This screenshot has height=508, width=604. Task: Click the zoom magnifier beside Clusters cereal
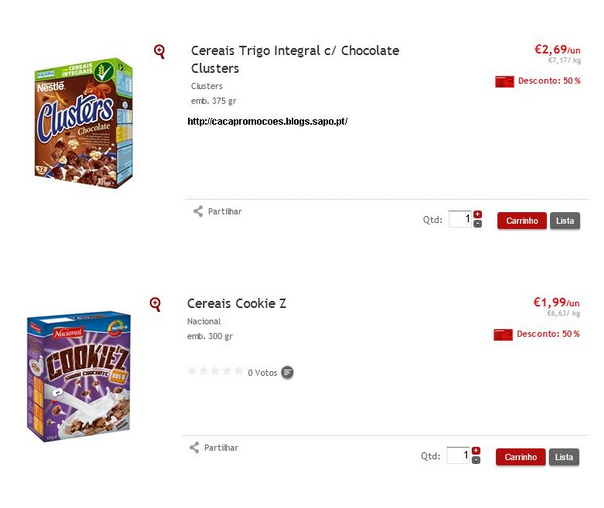pos(159,51)
